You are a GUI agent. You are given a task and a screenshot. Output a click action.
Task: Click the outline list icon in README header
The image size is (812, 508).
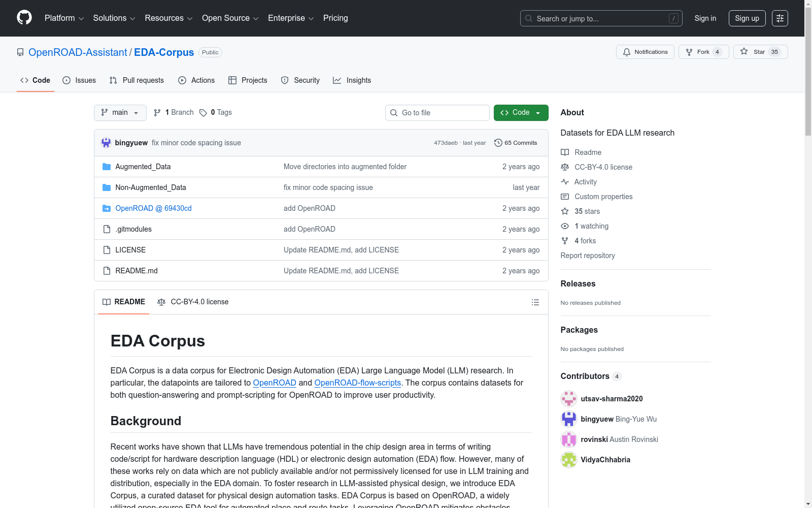[x=535, y=302]
